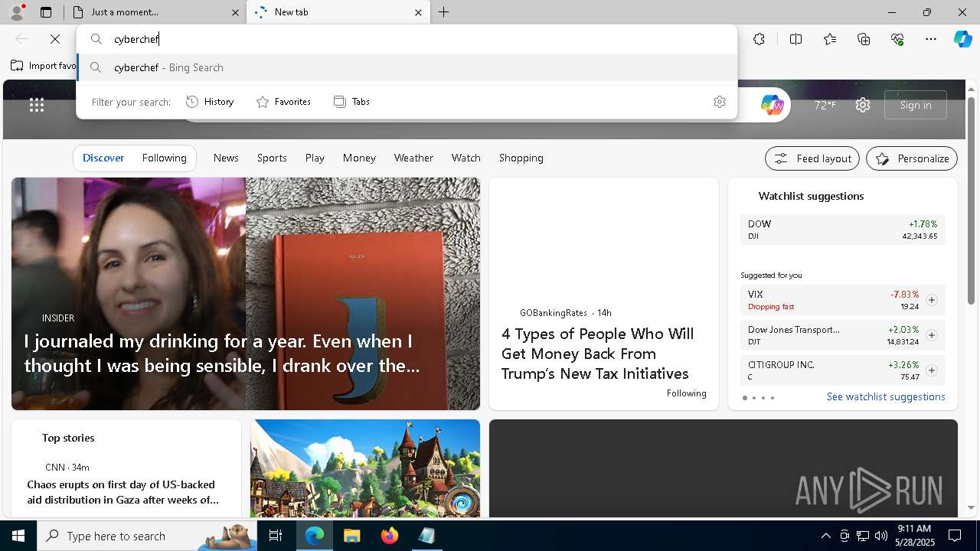Add CITIGROUP INC. to watchlist
The image size is (980, 551).
tap(932, 370)
